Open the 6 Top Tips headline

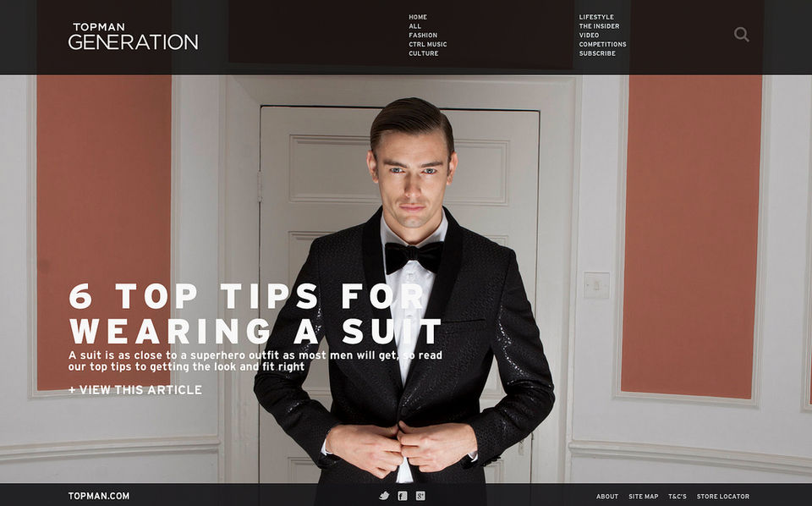click(x=255, y=314)
